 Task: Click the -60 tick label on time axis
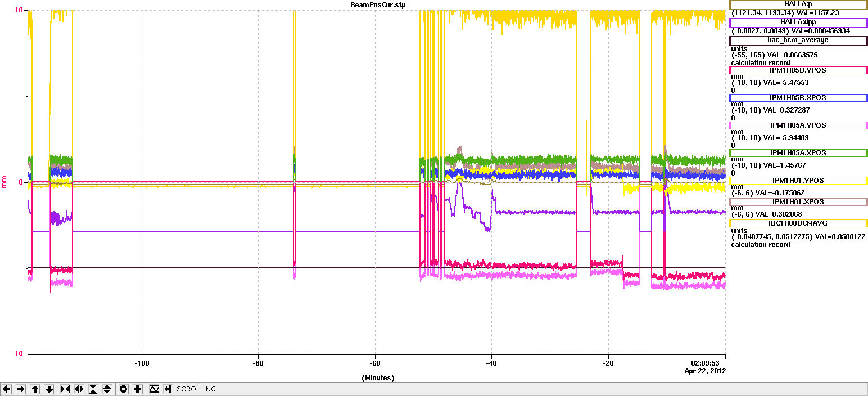point(375,363)
